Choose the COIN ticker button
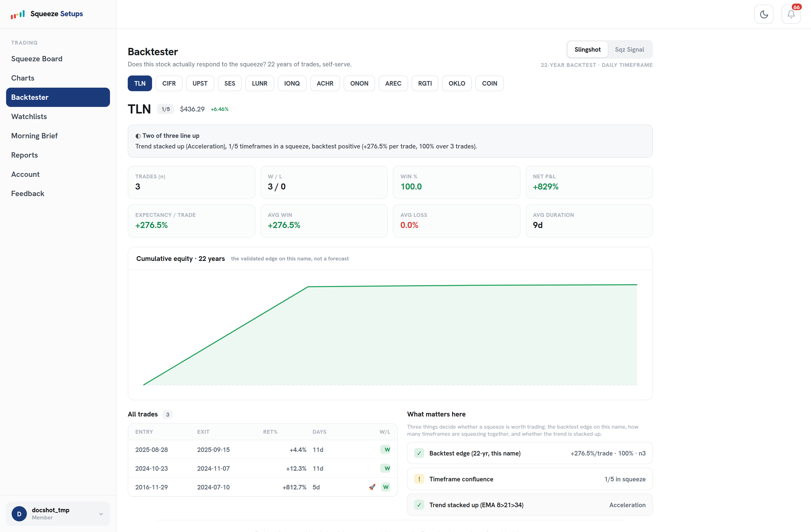The width and height of the screenshot is (811, 532). pyautogui.click(x=489, y=83)
